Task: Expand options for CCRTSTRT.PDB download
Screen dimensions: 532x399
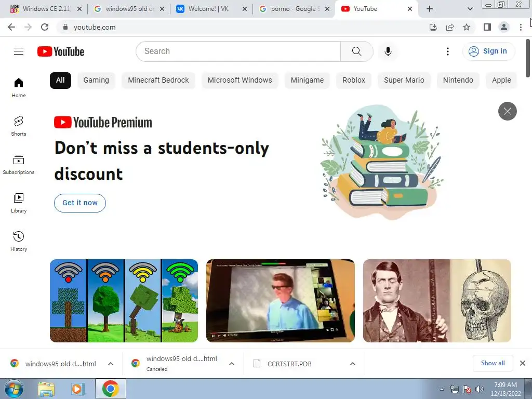Action: 353,364
